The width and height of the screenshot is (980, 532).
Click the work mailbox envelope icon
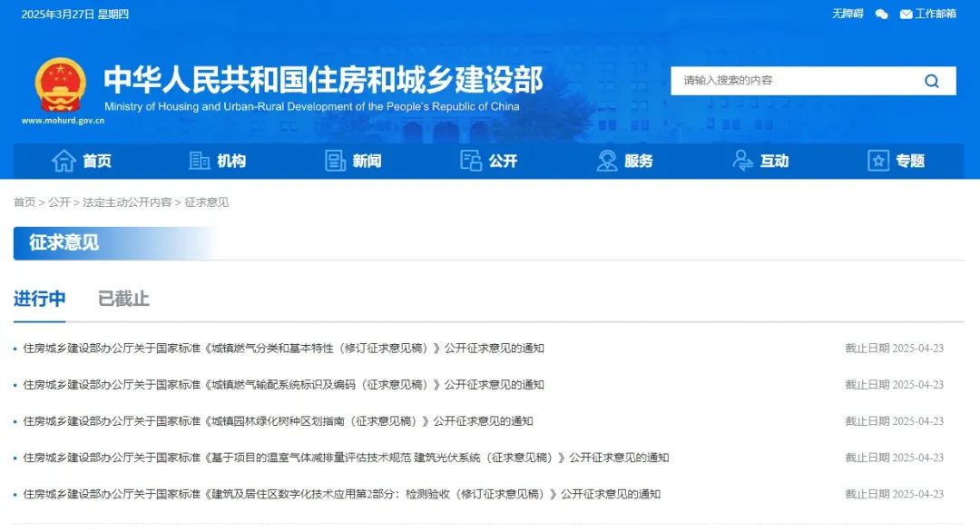(906, 14)
